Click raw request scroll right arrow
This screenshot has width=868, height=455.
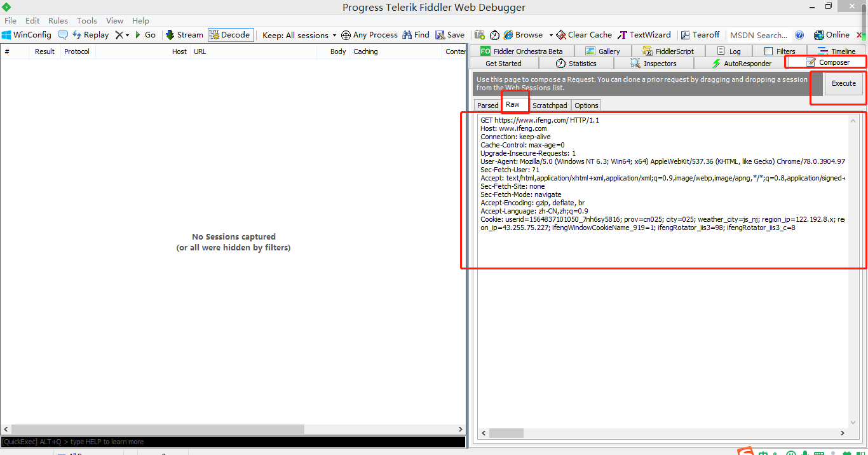843,433
